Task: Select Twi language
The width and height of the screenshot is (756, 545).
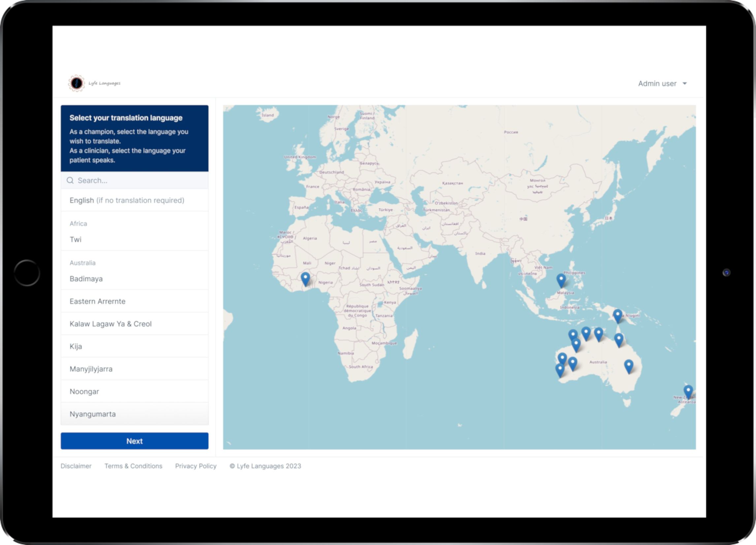Action: 76,239
